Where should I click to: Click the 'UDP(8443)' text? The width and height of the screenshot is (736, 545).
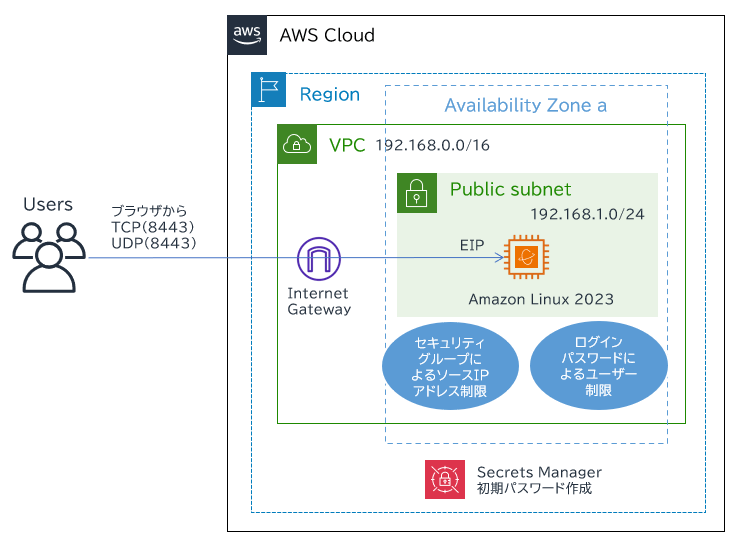[153, 243]
